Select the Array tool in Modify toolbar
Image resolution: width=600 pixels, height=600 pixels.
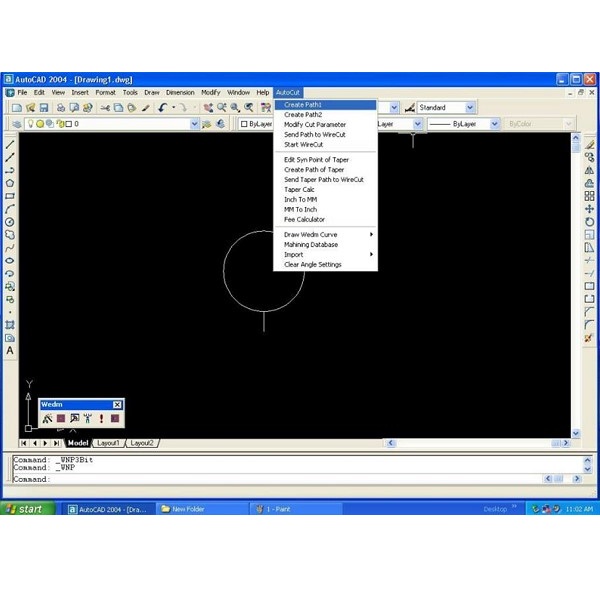589,196
